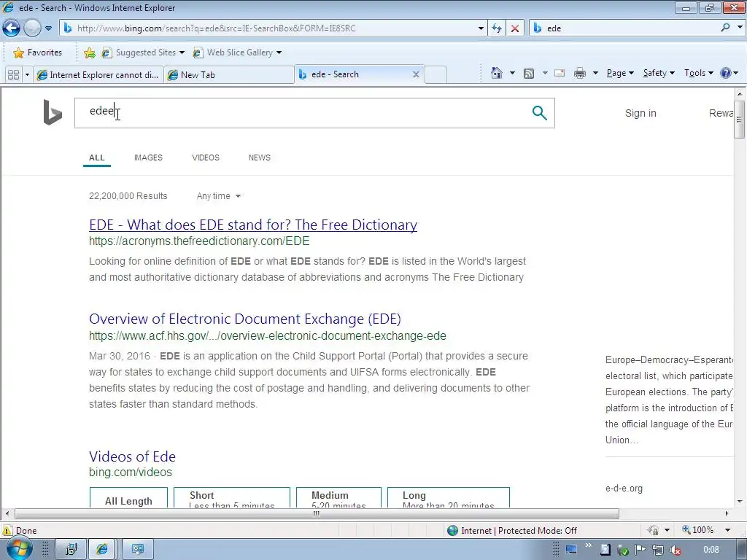Click the Bing logo
Viewport: 747px width, 560px height.
(x=53, y=112)
